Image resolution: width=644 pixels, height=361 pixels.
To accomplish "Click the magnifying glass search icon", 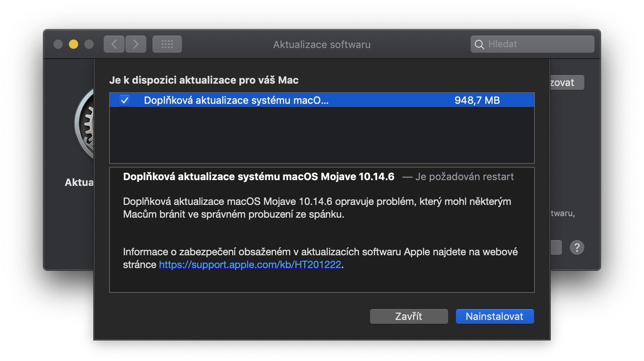I will [479, 45].
